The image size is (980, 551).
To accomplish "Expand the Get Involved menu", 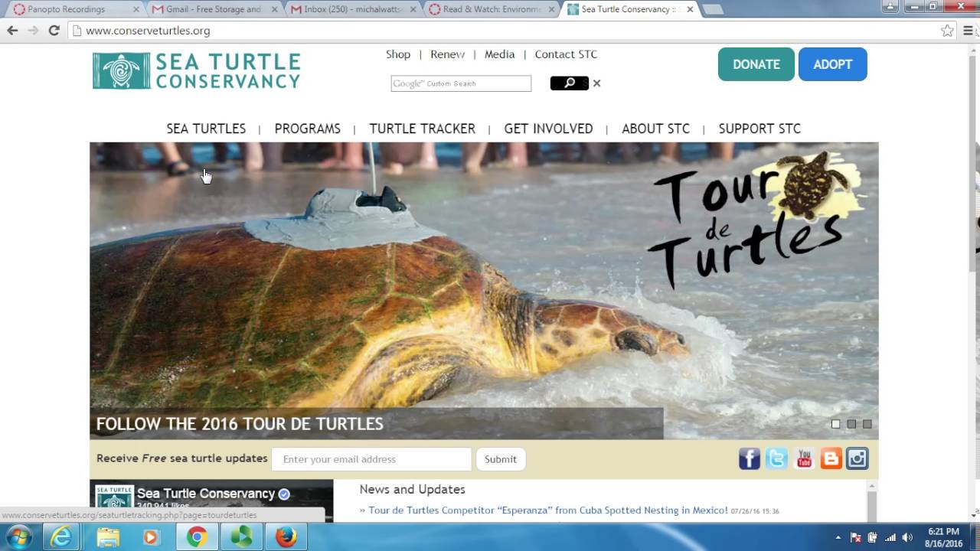I will 548,129.
